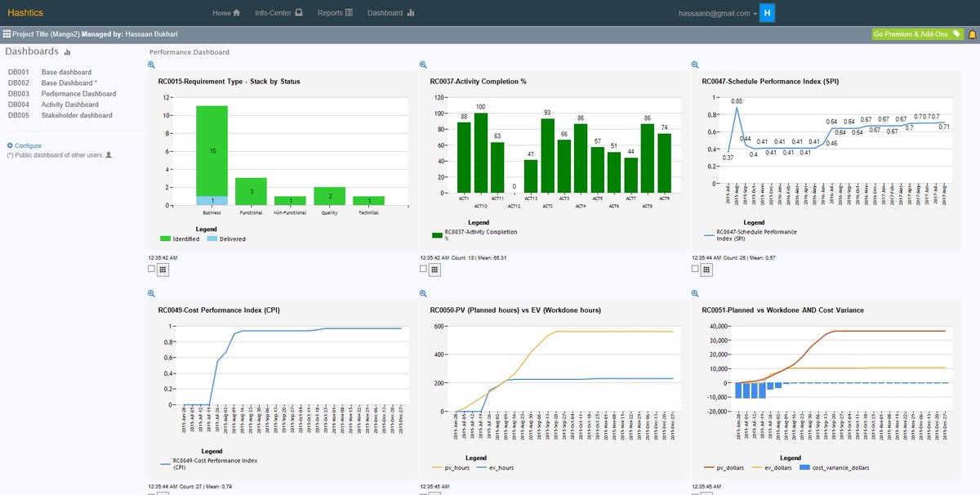Click the Configure gear icon
The image size is (980, 495).
point(10,145)
